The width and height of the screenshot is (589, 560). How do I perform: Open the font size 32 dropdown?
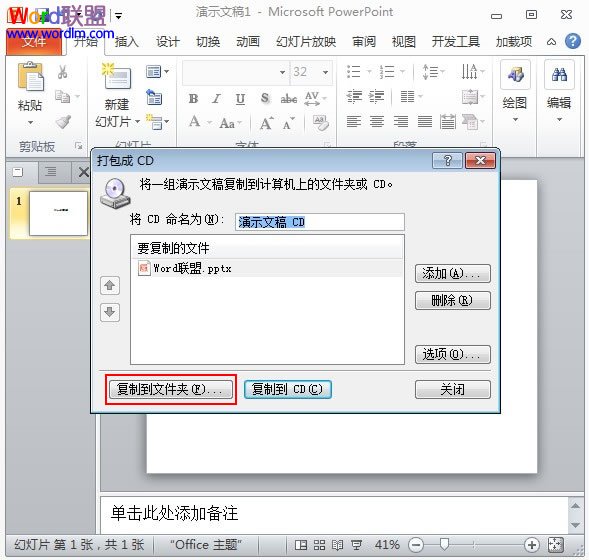click(x=325, y=72)
